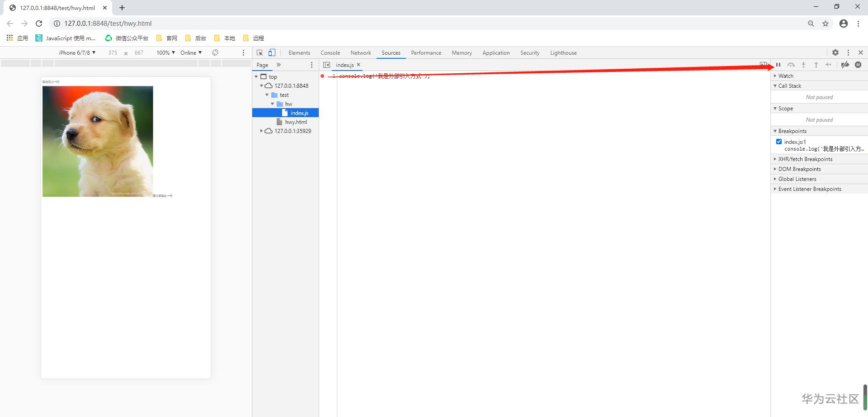Click the Step out of current function icon
Screen dimensions: 868x417
tap(816, 65)
